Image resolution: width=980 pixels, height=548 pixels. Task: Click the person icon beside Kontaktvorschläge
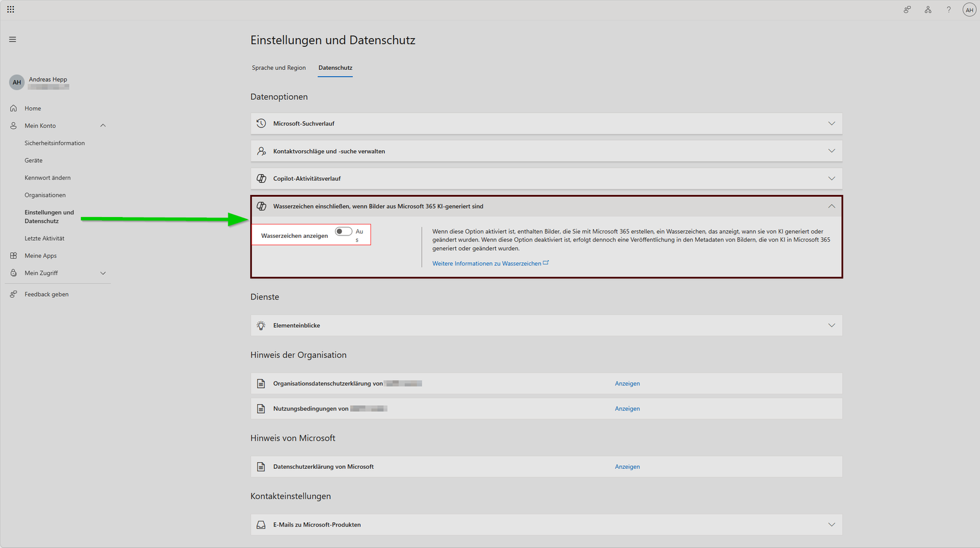click(x=261, y=151)
